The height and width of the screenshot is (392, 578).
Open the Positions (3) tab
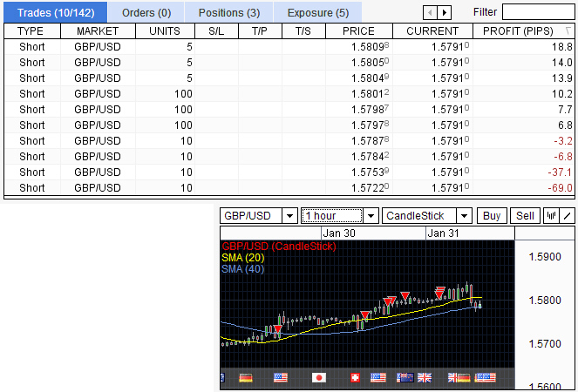click(228, 12)
